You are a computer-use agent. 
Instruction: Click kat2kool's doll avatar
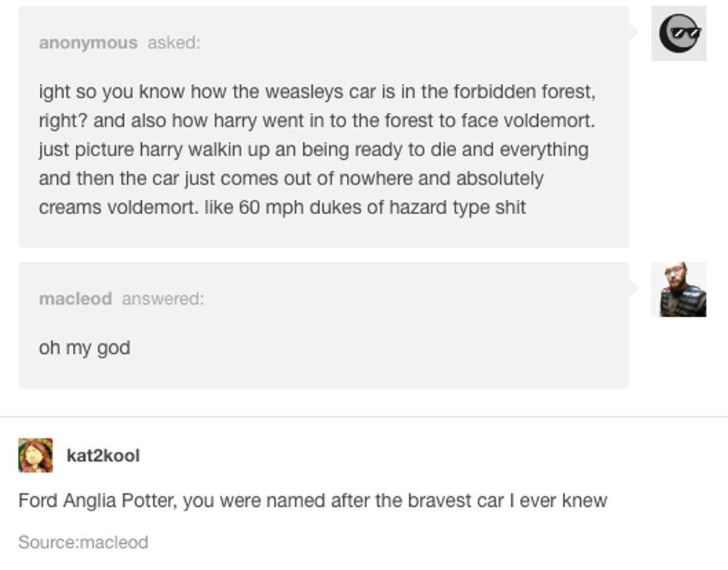[x=36, y=456]
